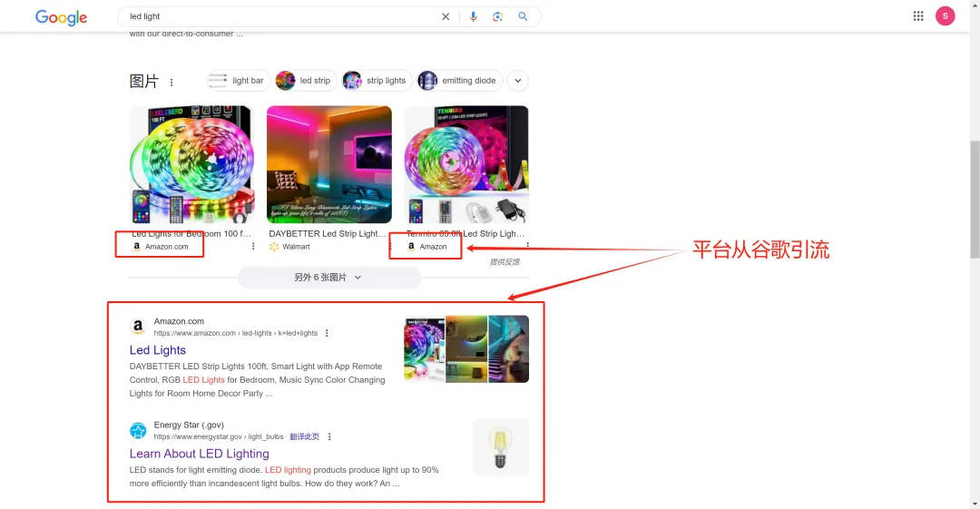Open more options for Amazon.com image result
The height and width of the screenshot is (509, 980).
[253, 246]
